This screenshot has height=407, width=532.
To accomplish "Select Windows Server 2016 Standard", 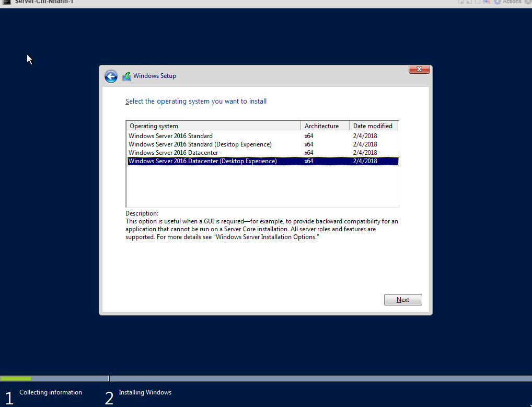I will 170,136.
